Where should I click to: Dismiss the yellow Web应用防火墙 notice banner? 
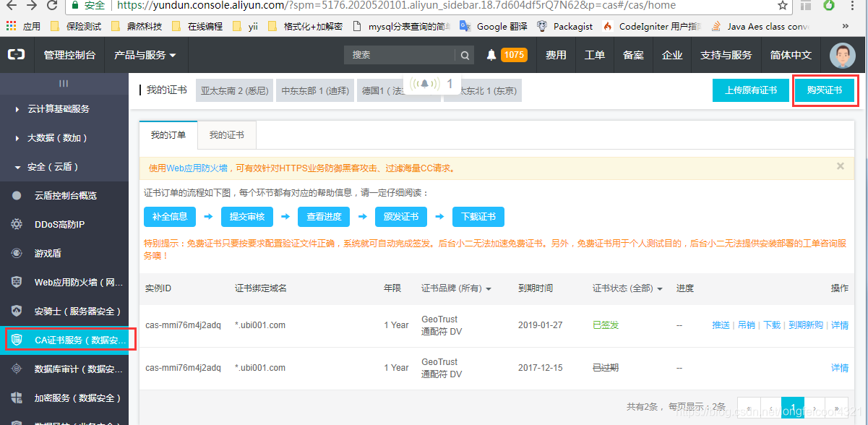840,166
